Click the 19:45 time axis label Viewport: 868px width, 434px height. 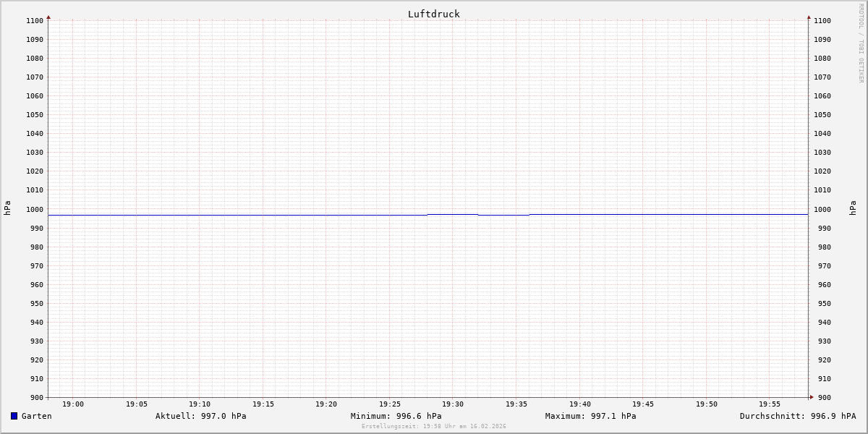643,404
